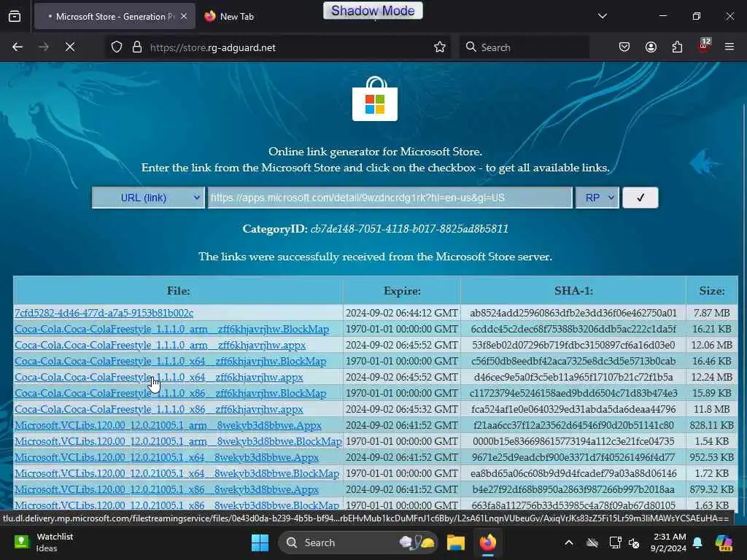Open the extension with badge 12
Image resolution: width=747 pixels, height=560 pixels.
(704, 46)
